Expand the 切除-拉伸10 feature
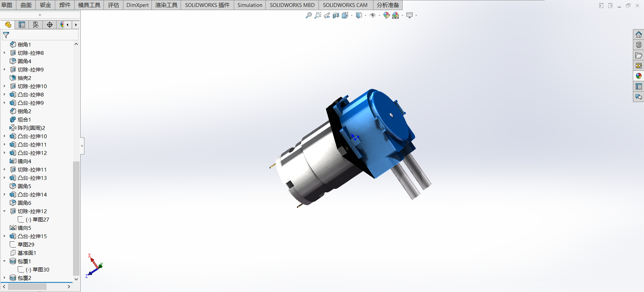Screen dimensions: 644x292 pyautogui.click(x=4, y=86)
